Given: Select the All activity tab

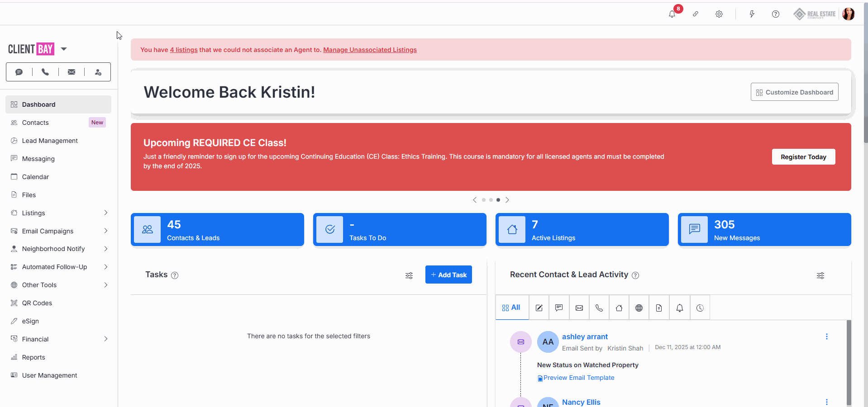Looking at the screenshot, I should 511,308.
